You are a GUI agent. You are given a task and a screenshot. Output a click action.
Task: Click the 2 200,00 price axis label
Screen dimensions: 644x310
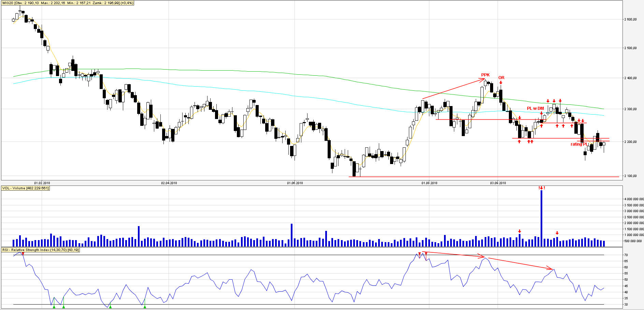(x=631, y=142)
